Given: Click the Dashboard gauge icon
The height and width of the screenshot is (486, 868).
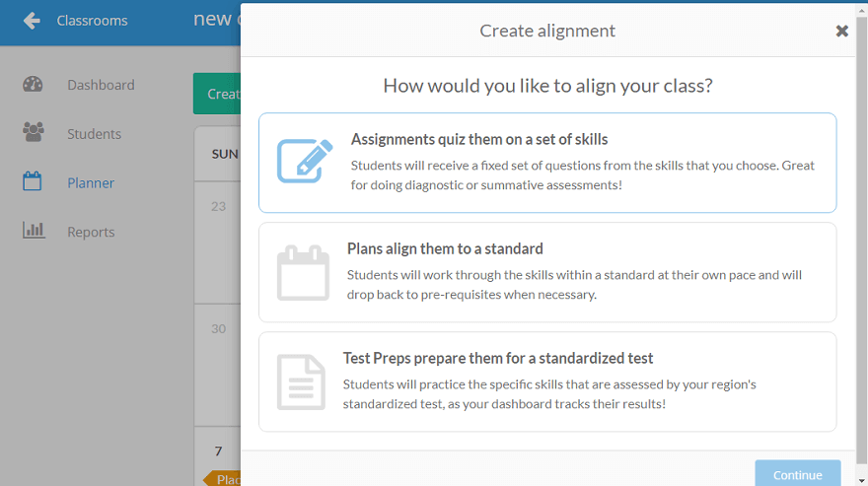Looking at the screenshot, I should pos(33,85).
